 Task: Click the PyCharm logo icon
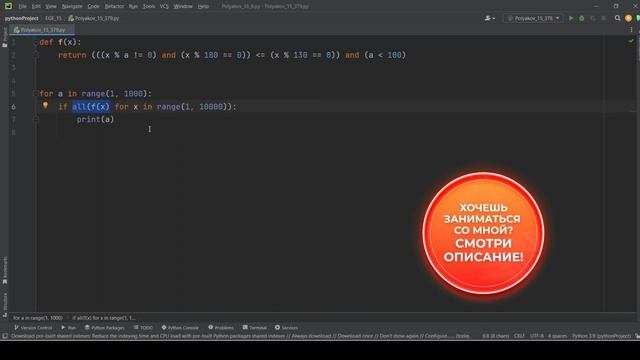8,6
